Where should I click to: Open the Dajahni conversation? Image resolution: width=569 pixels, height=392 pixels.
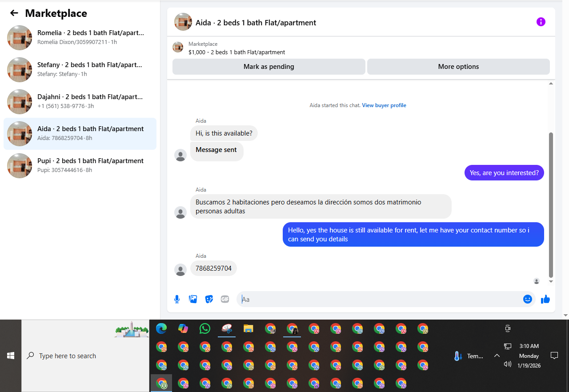(x=80, y=101)
